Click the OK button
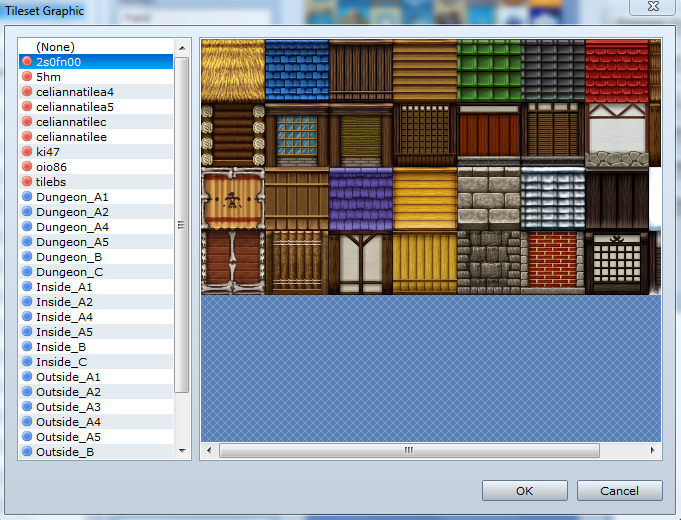 click(x=525, y=490)
